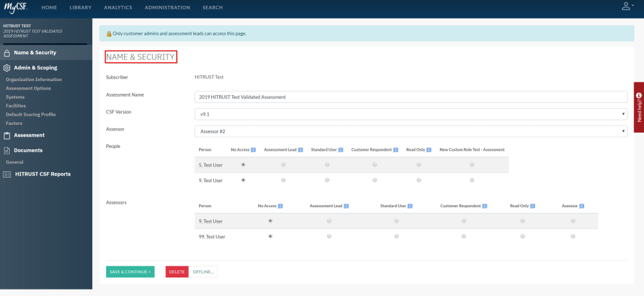
Task: Open Organization Information in sidebar
Action: click(34, 80)
